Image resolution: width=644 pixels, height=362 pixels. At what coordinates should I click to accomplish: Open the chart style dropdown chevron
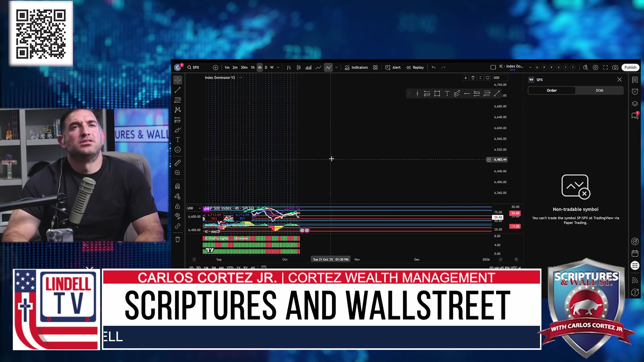click(x=336, y=67)
